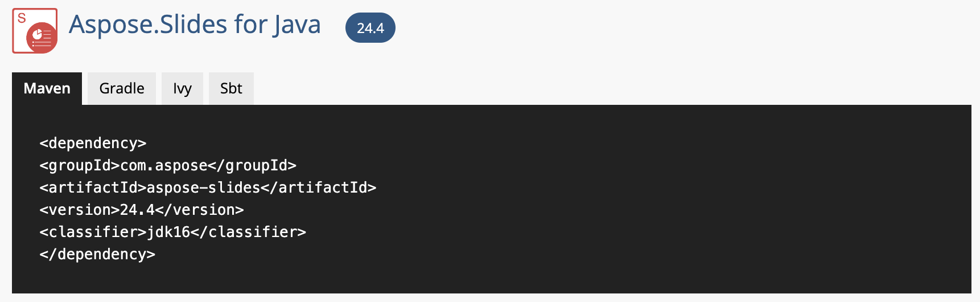Open the Aspose.Slides for Java title link
980x302 pixels.
(x=195, y=25)
